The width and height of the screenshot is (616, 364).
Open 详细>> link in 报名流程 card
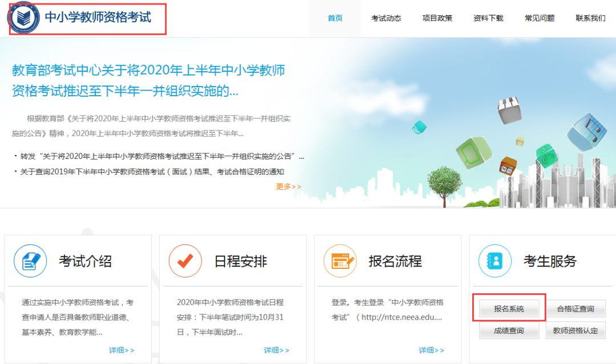431,350
